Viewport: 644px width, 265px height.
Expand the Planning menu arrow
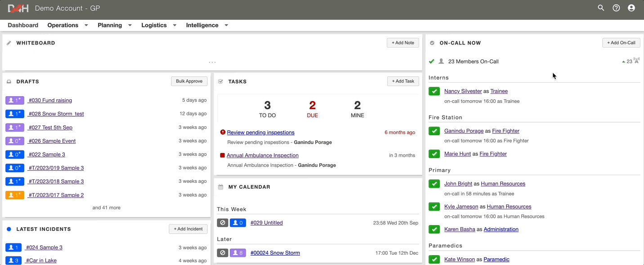click(130, 25)
